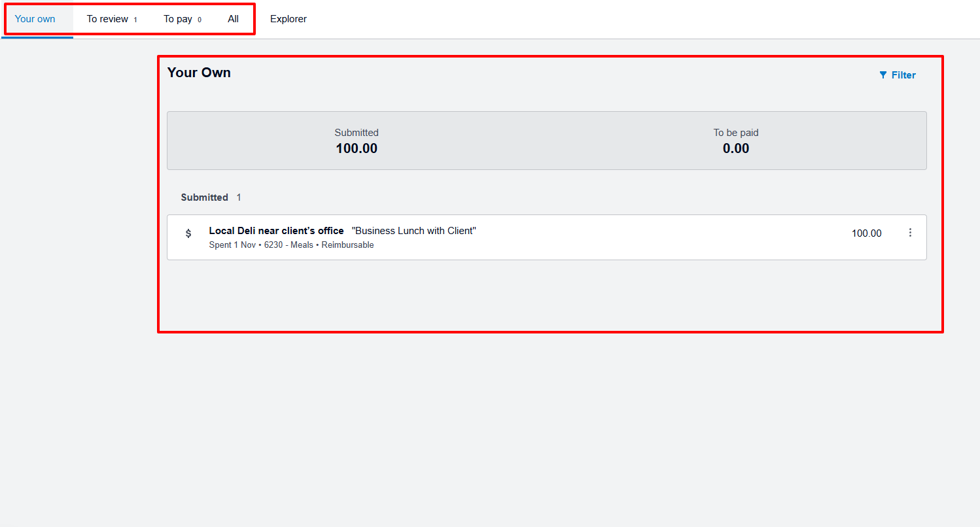
Task: Switch to the "To pay" tab
Action: click(177, 18)
